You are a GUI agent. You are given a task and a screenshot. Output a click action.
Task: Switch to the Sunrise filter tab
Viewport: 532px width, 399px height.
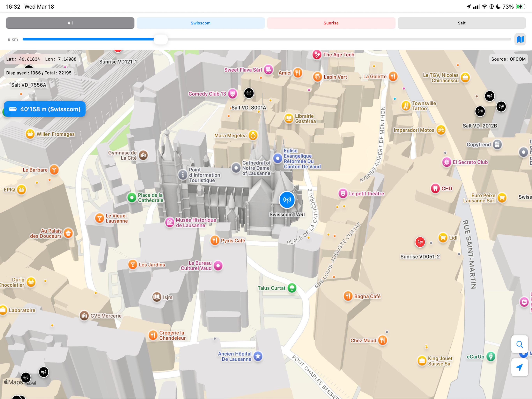[331, 23]
